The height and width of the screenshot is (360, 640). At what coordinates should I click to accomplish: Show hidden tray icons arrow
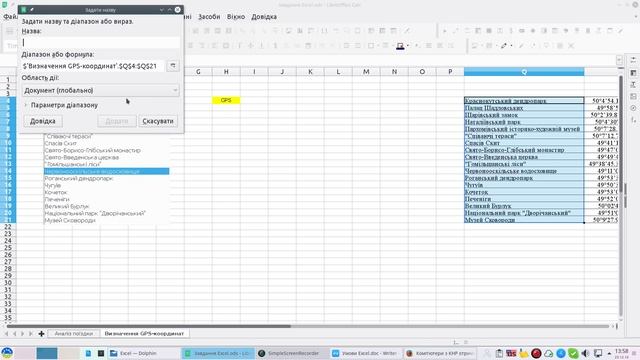click(609, 353)
